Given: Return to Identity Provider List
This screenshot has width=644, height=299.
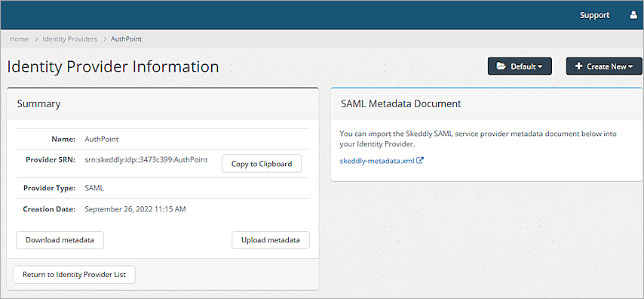Looking at the screenshot, I should click(x=74, y=274).
